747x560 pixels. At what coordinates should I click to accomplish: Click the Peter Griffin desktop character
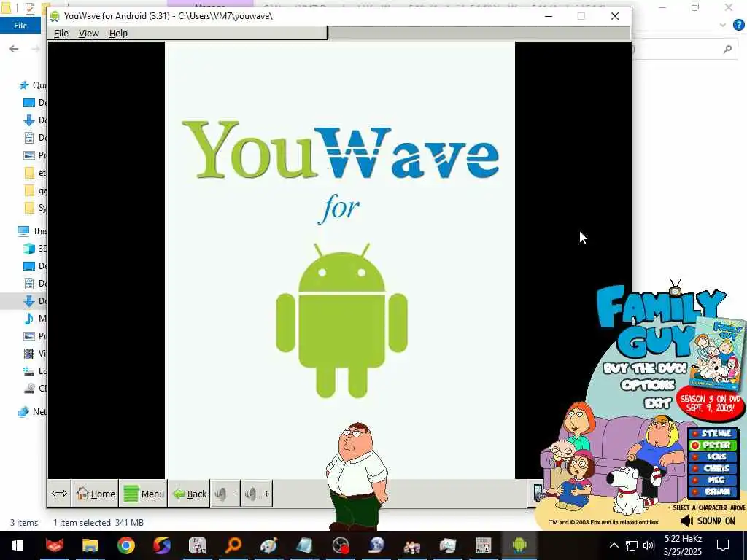[356, 476]
